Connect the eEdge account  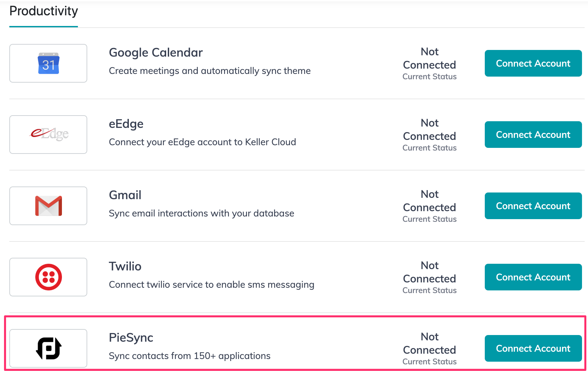[533, 135]
